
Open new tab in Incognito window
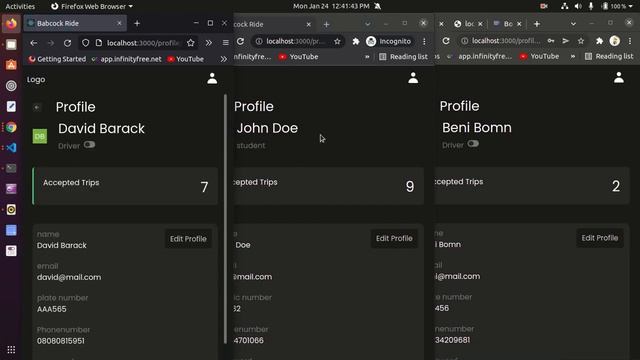(327, 24)
